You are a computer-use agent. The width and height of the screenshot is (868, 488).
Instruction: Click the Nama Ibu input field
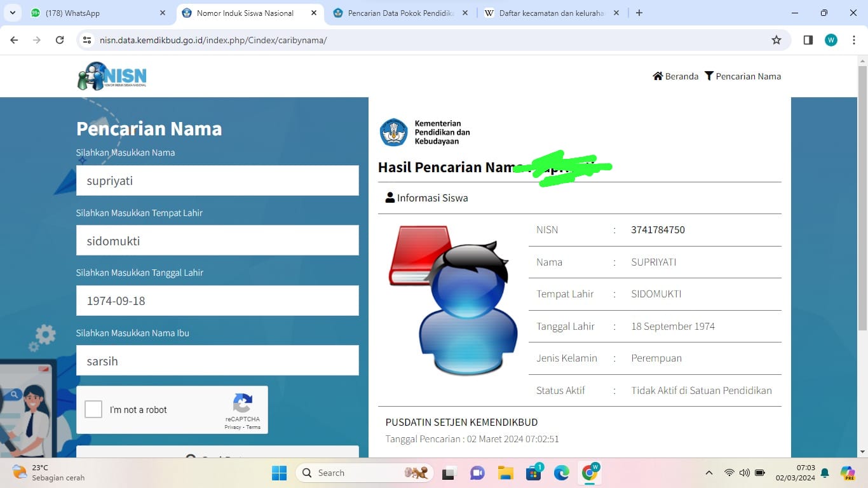coord(217,361)
